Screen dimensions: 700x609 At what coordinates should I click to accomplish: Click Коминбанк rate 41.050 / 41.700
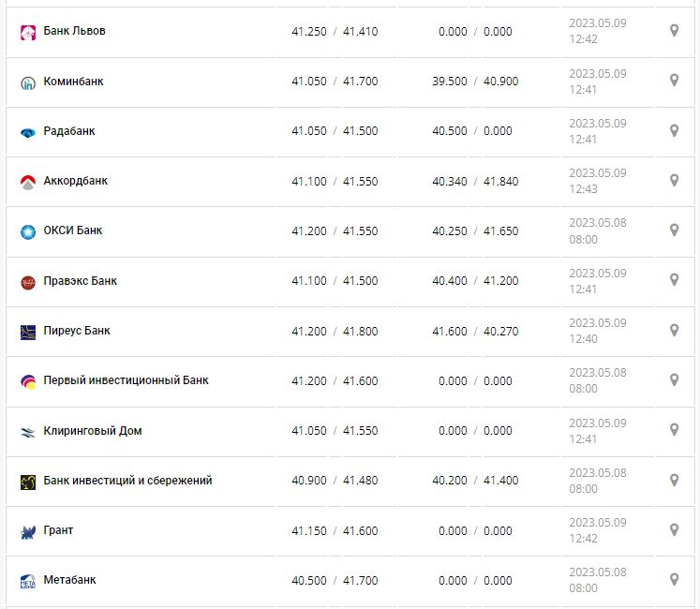(335, 82)
